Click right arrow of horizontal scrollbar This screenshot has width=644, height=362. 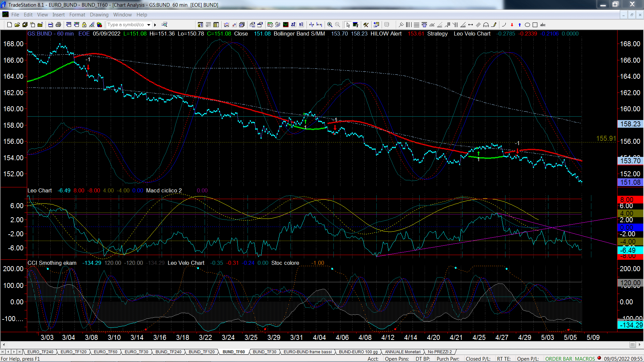click(x=640, y=345)
